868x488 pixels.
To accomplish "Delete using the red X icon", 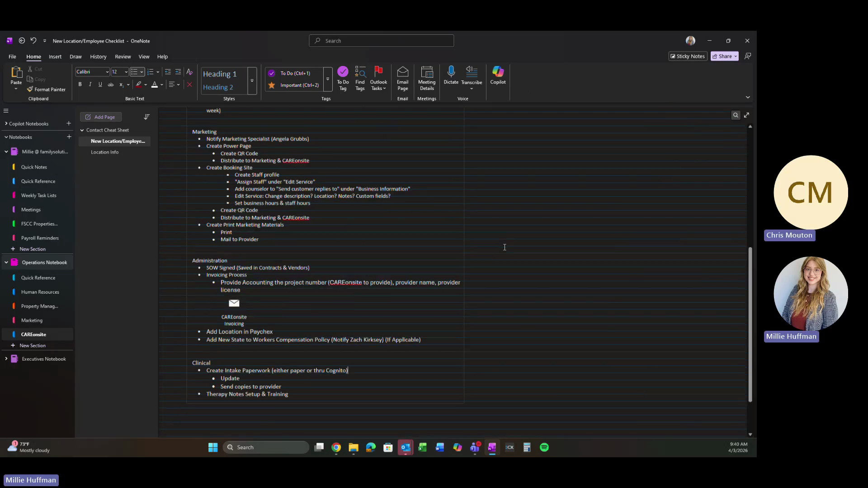I will [x=189, y=84].
